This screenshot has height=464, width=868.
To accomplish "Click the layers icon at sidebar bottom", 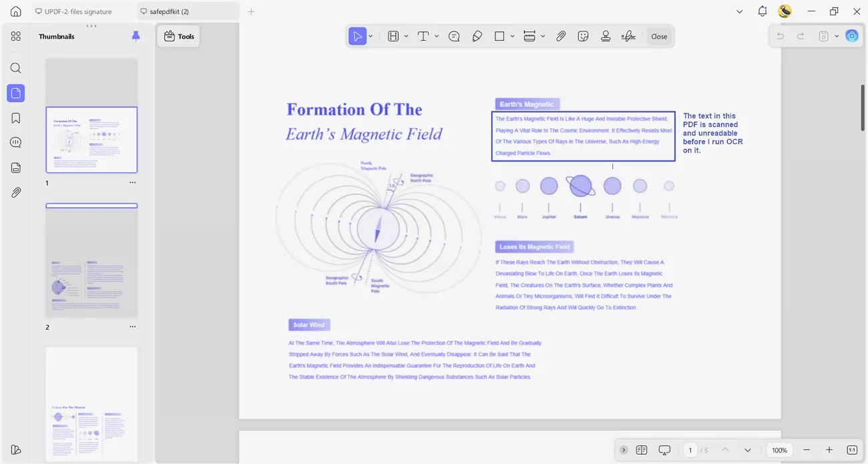I will point(16,449).
